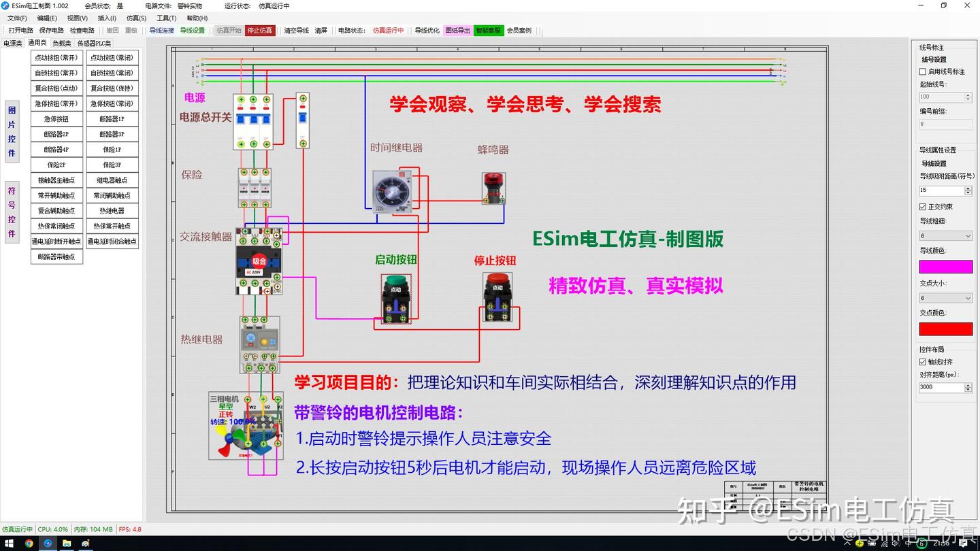Open the 工具(T) menu

pos(167,18)
